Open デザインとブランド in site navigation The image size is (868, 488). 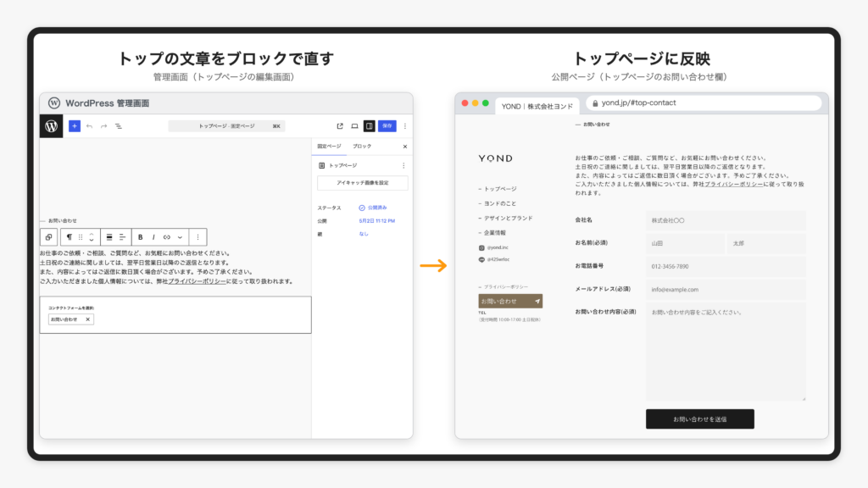(x=509, y=219)
